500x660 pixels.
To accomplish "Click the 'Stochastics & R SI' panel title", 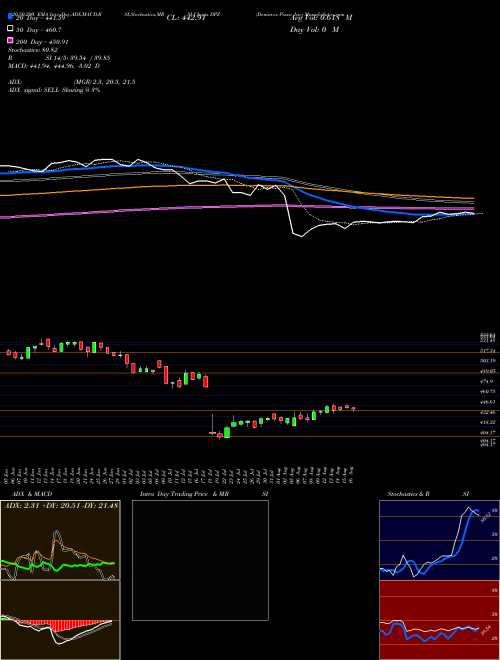I will pos(428,494).
